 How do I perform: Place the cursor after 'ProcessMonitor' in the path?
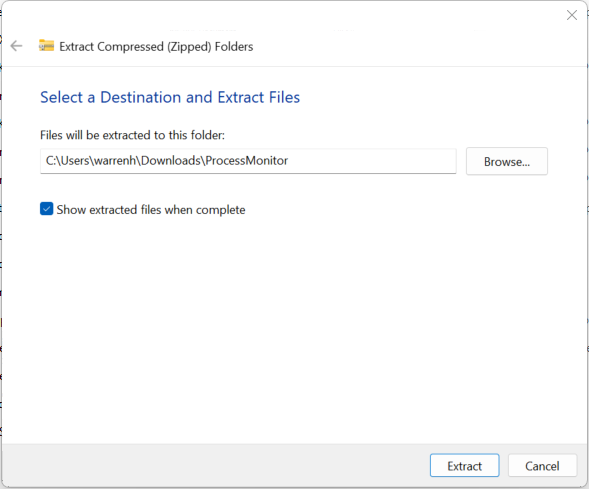(289, 161)
